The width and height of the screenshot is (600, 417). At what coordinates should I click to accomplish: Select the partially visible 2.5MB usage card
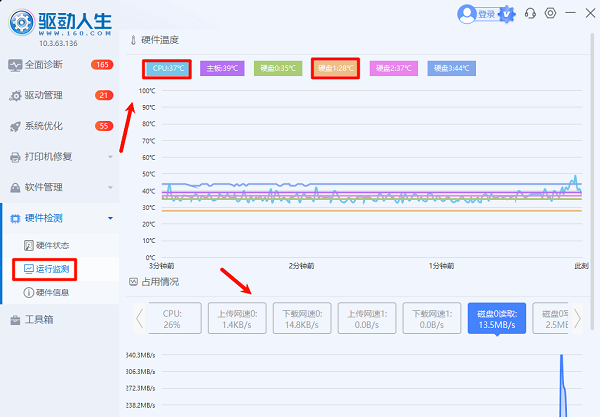pos(550,318)
